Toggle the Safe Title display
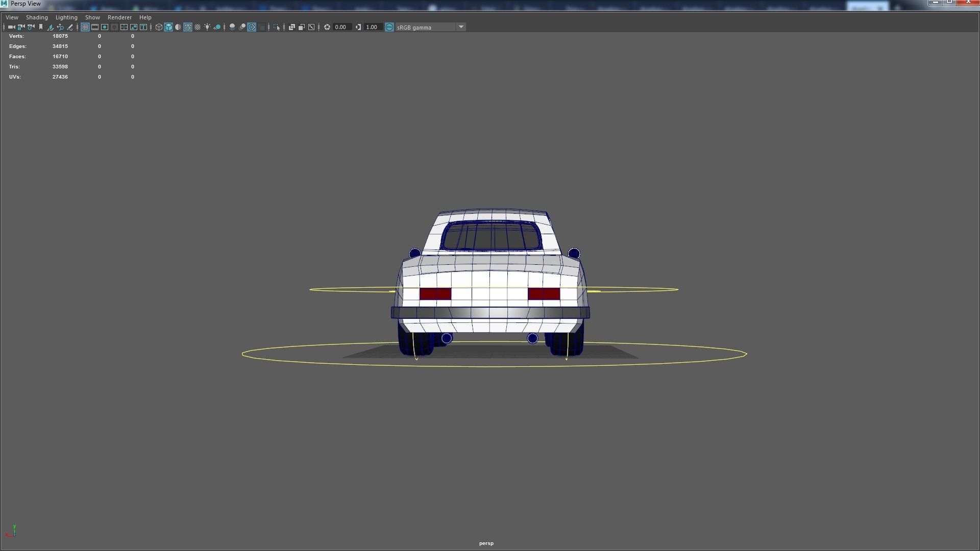Image resolution: width=980 pixels, height=551 pixels. 143,27
